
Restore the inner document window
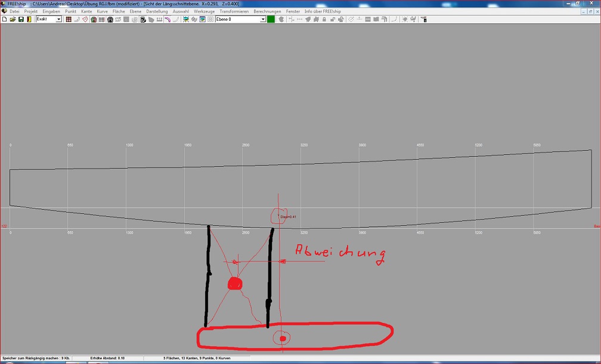tap(589, 11)
